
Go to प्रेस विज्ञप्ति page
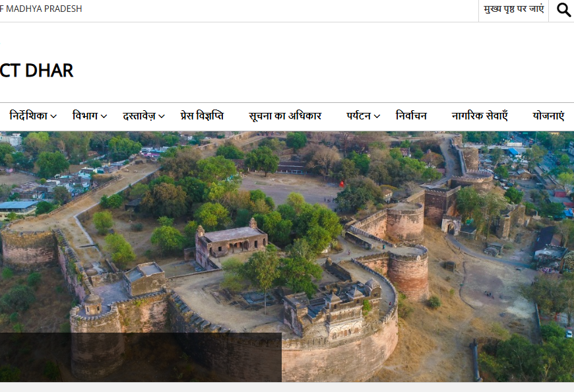pos(202,116)
